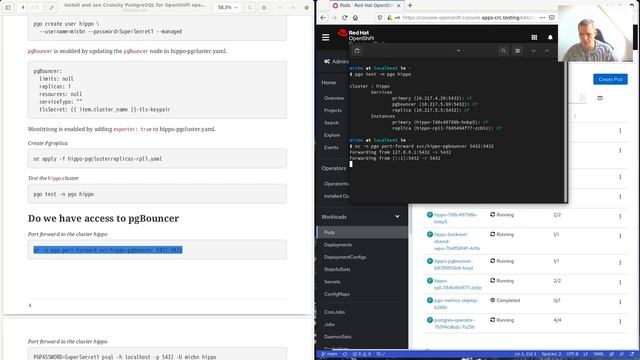Open ConfigMaps in the sidebar
Image resolution: width=640 pixels, height=360 pixels.
(337, 294)
